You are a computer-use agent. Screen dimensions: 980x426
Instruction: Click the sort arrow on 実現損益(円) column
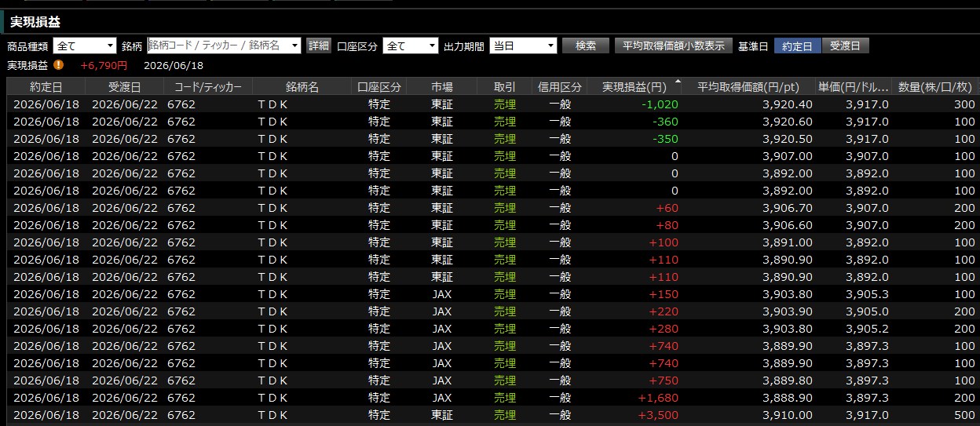point(678,82)
